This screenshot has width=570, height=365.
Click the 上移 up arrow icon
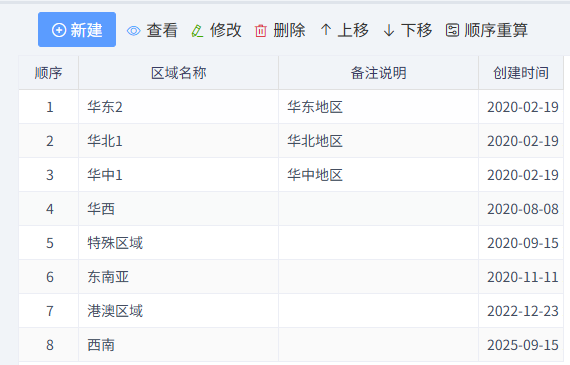coord(326,30)
